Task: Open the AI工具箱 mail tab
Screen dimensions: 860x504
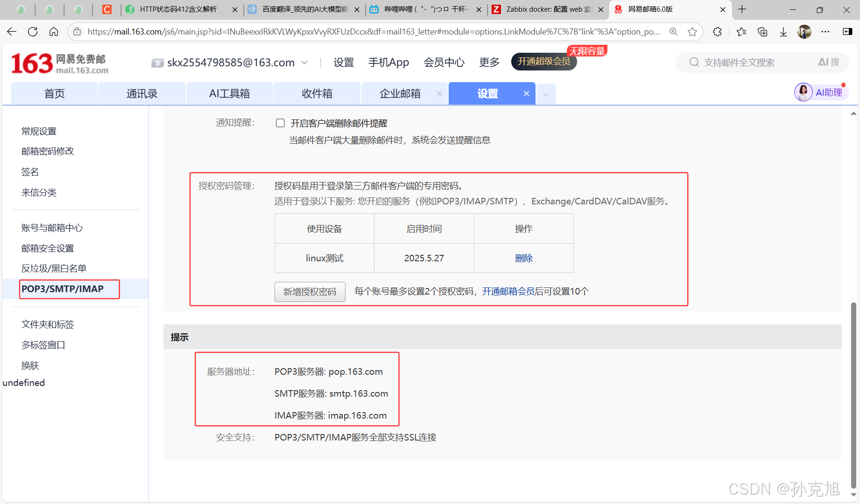Action: [229, 93]
